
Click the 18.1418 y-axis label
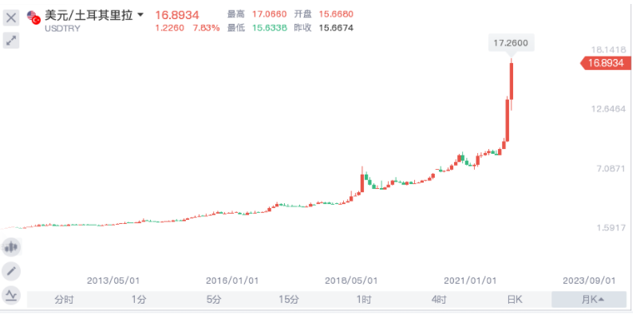[x=609, y=50]
